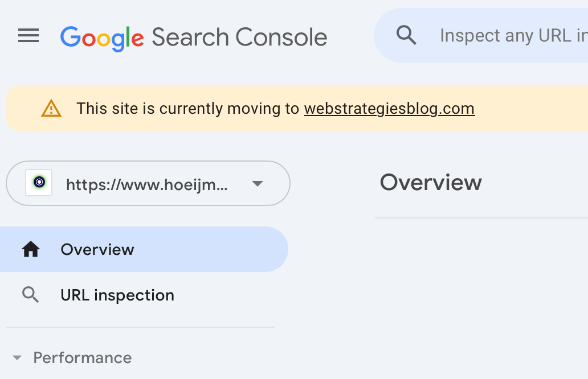The image size is (588, 379).
Task: Click the Overview page heading
Action: tap(430, 183)
